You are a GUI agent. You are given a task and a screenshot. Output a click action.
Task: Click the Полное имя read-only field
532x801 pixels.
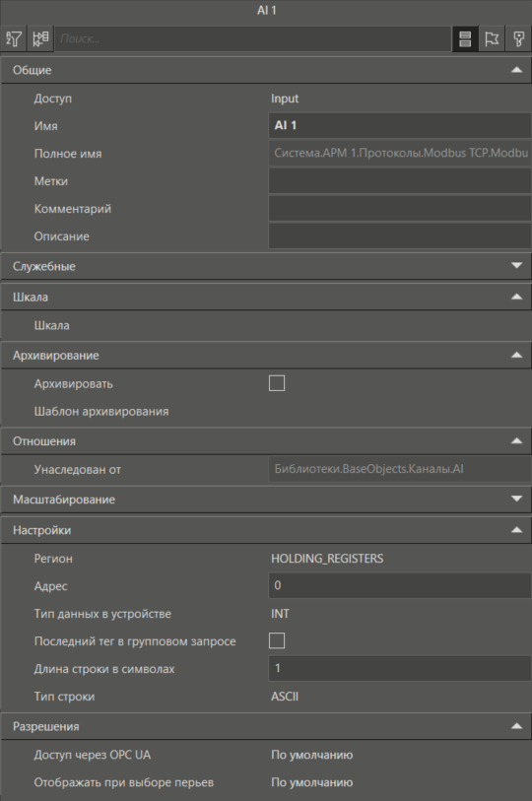[400, 154]
